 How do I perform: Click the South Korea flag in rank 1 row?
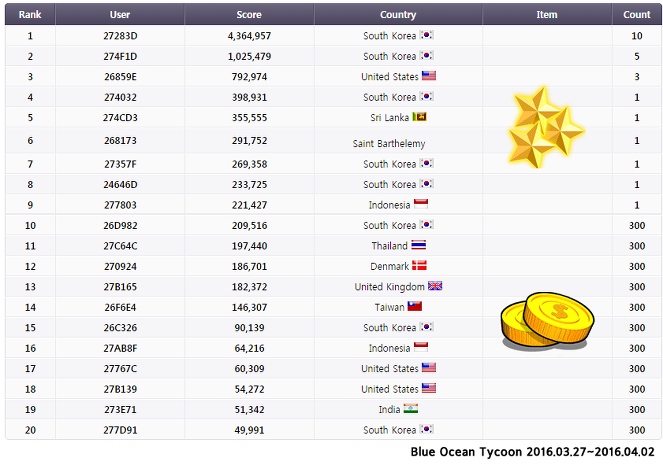pyautogui.click(x=427, y=35)
